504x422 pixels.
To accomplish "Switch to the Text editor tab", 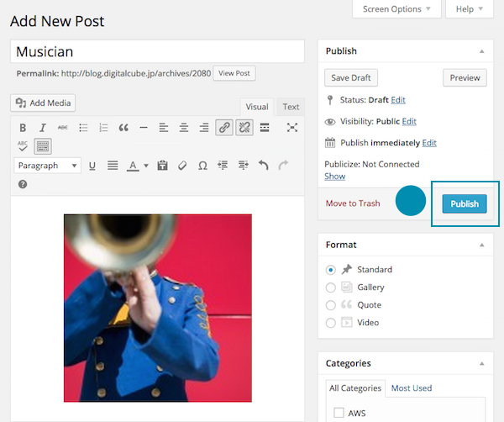I will point(291,107).
